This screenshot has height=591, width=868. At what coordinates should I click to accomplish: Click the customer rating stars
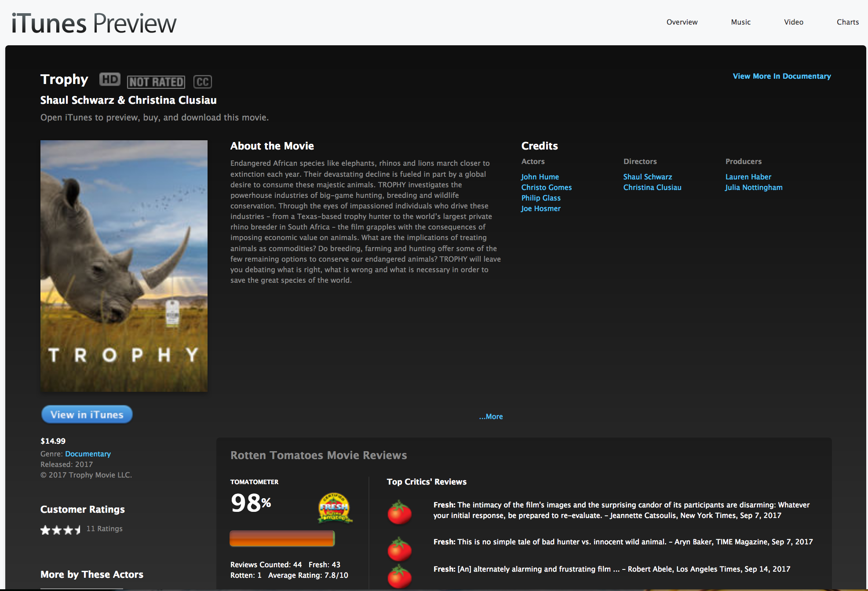pyautogui.click(x=61, y=529)
